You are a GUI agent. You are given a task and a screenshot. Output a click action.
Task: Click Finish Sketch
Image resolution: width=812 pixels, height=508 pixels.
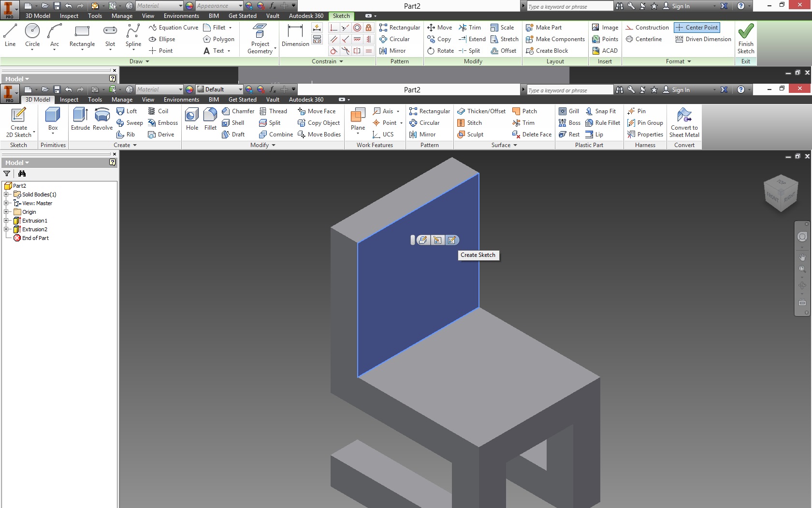pos(746,39)
